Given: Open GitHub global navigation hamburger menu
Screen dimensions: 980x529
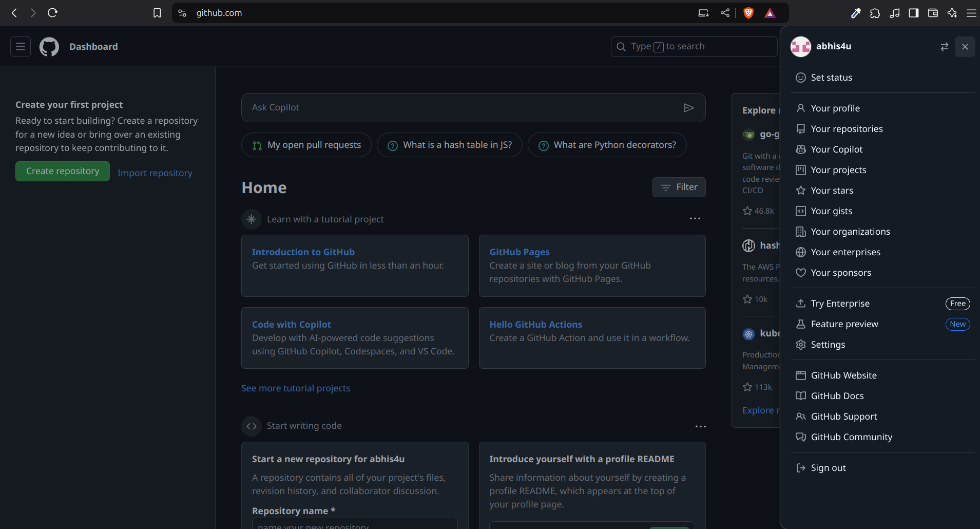Looking at the screenshot, I should (21, 47).
